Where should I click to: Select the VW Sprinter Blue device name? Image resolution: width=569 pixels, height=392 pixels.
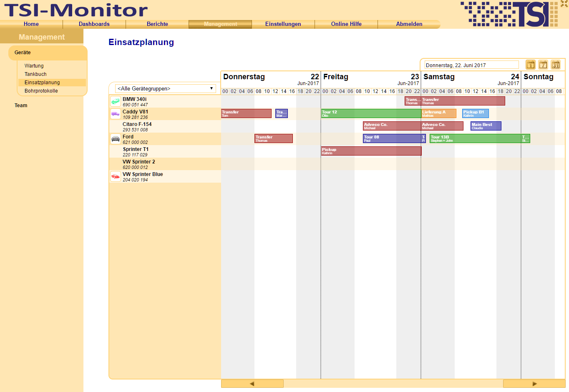(x=143, y=174)
